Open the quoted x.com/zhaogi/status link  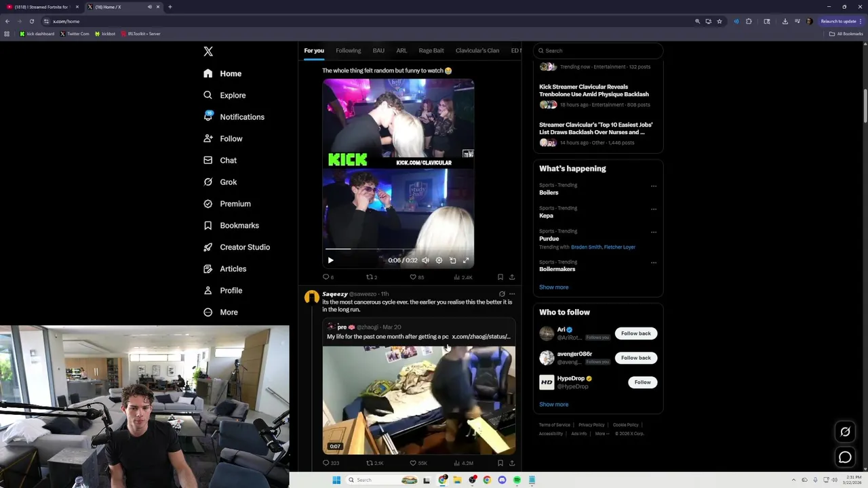[x=481, y=337]
